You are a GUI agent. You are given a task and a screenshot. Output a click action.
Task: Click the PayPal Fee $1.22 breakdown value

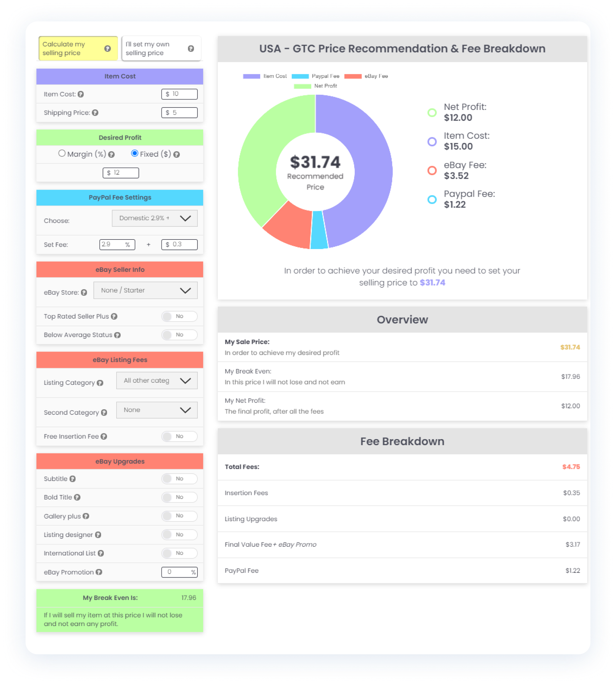point(573,571)
